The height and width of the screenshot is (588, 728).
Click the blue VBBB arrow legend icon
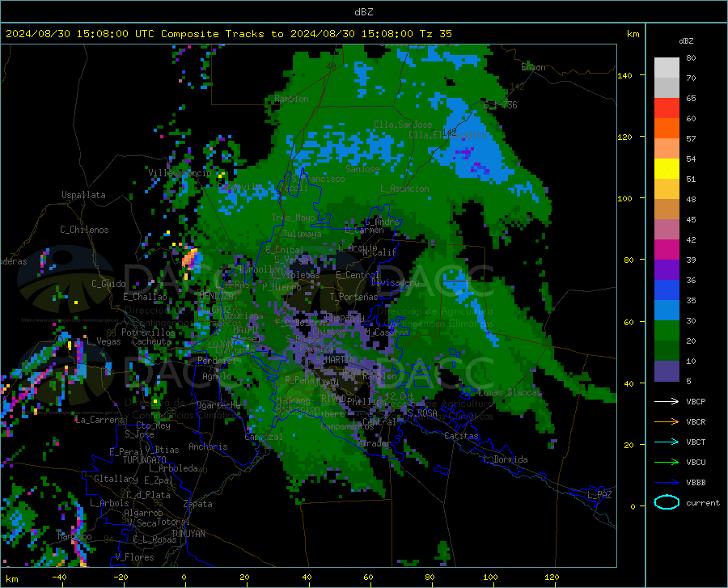667,483
